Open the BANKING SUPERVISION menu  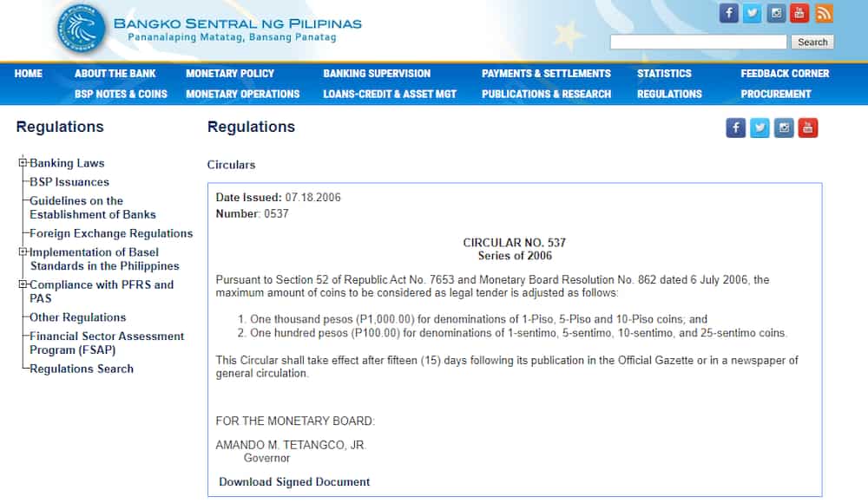(377, 74)
